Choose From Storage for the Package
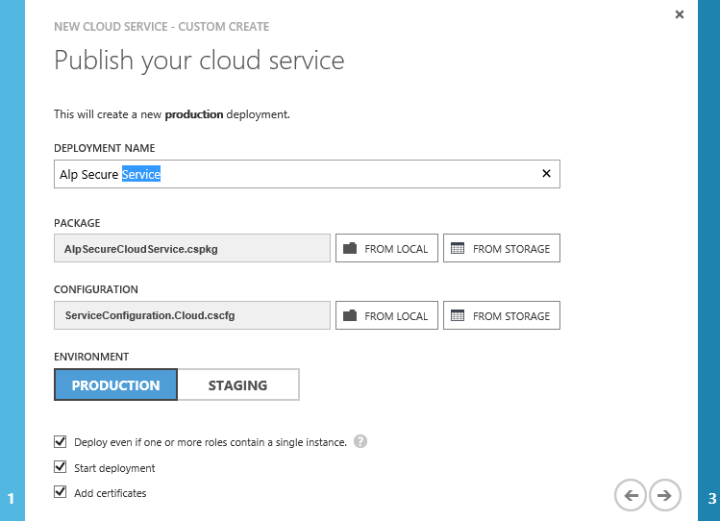The image size is (720, 521). point(501,249)
